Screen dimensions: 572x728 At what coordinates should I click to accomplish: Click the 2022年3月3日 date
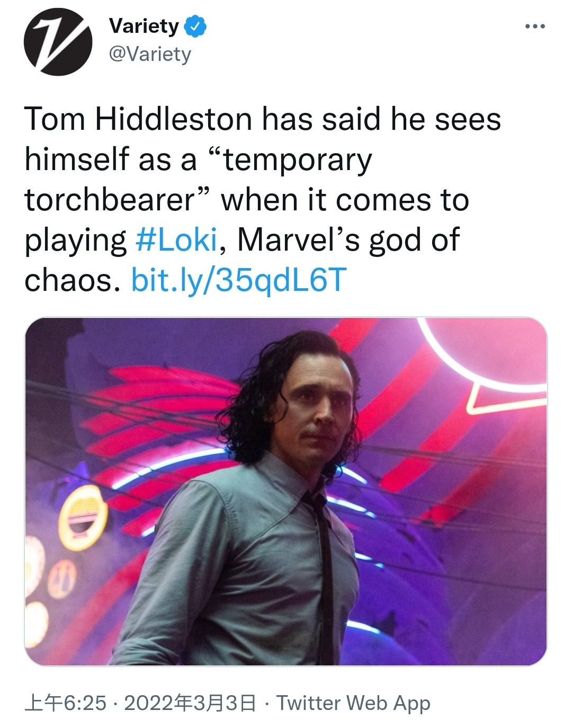click(190, 703)
